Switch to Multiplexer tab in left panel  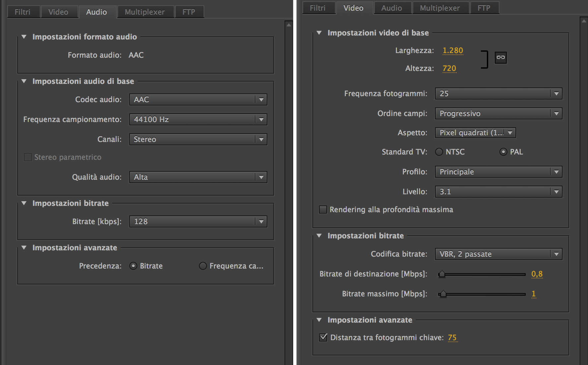pos(145,12)
